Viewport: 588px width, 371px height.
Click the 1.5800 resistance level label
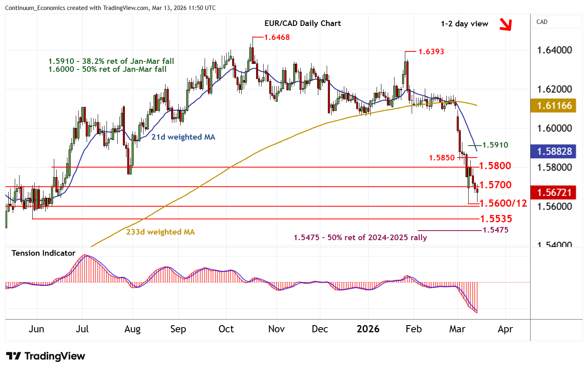click(495, 166)
